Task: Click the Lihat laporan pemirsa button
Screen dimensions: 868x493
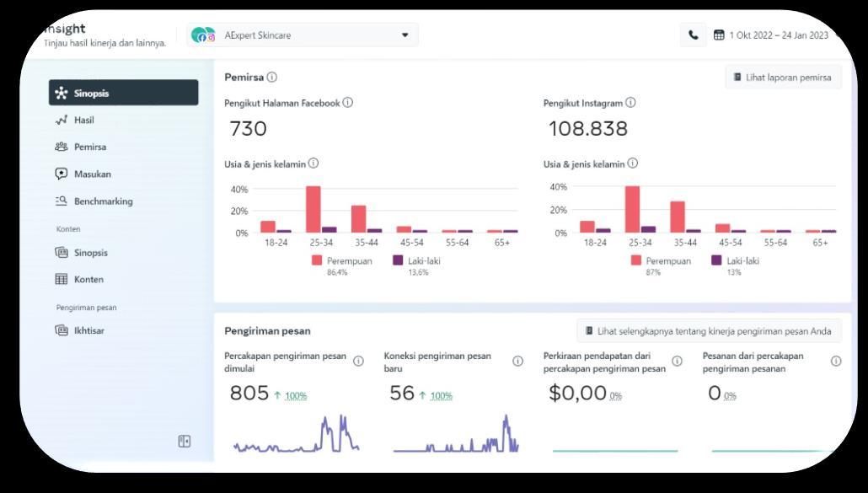Action: pyautogui.click(x=783, y=78)
